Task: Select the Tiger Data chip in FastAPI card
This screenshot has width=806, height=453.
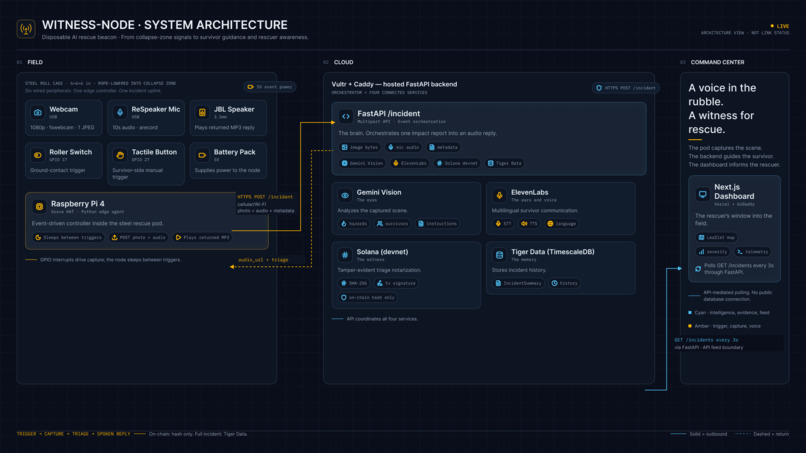Action: pos(504,163)
